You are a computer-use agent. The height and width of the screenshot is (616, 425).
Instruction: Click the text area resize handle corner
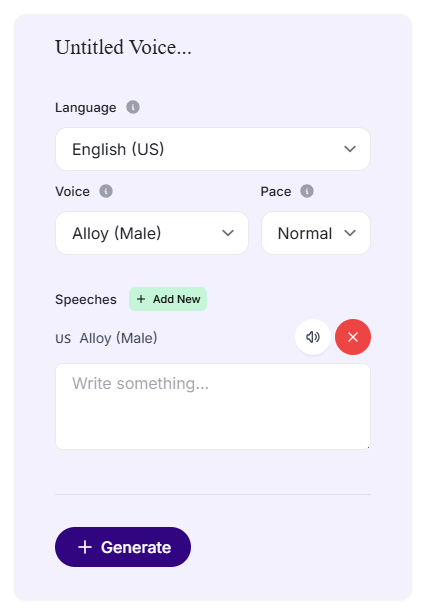368,446
